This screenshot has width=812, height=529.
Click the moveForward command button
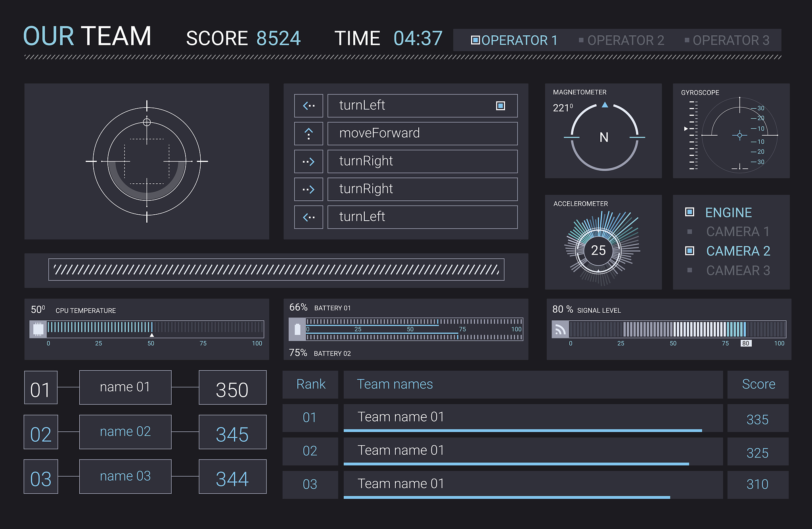pyautogui.click(x=422, y=133)
